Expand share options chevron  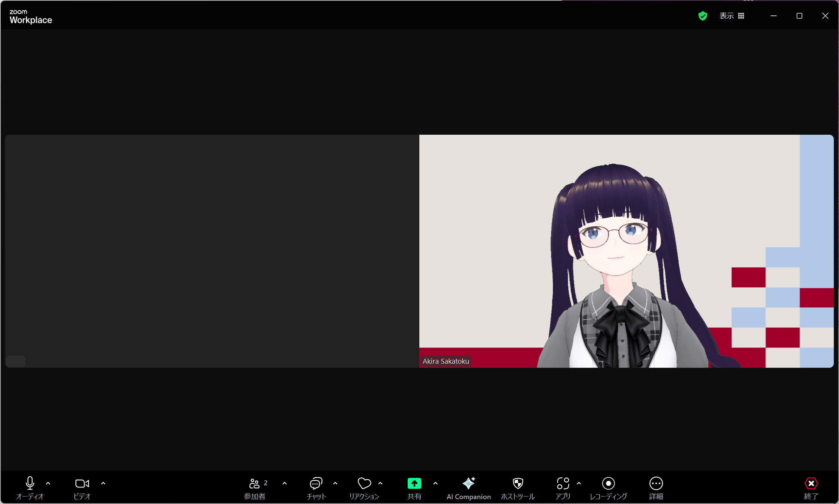435,483
